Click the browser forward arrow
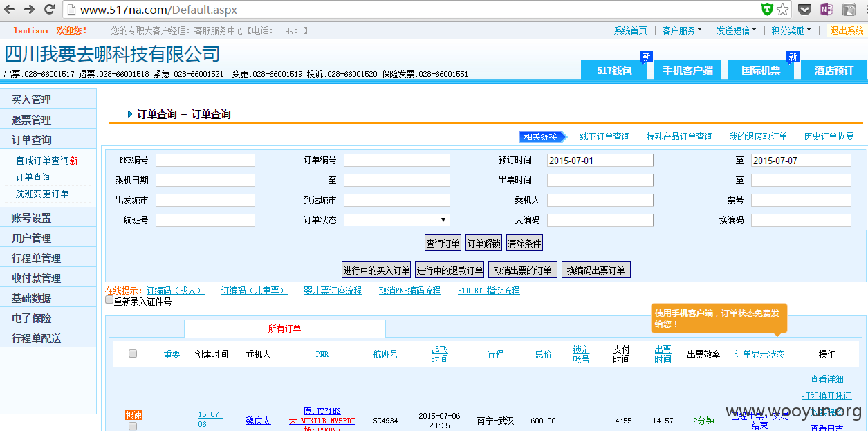Viewport: 868px width, 431px height. 29,10
